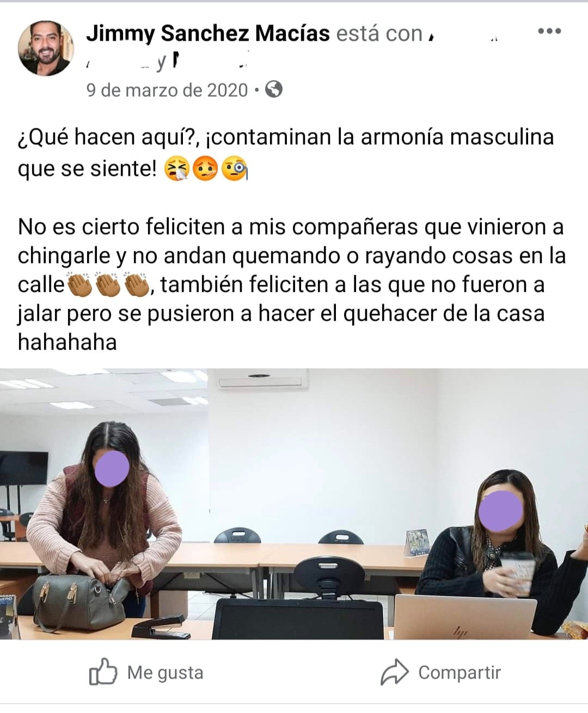Click the thumbs-up like icon
This screenshot has height=713, width=588.
[x=103, y=671]
